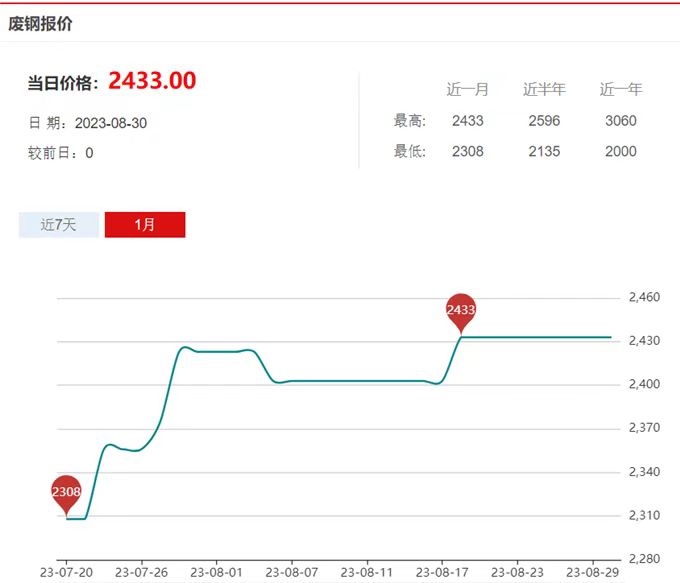
Task: Click the 最低 row label
Action: click(410, 151)
